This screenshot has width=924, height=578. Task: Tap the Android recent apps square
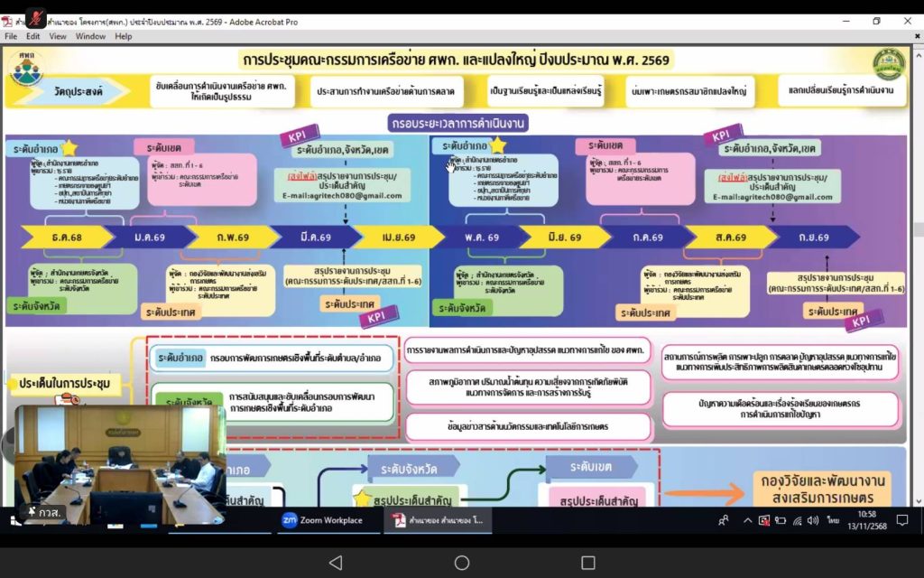(587, 563)
